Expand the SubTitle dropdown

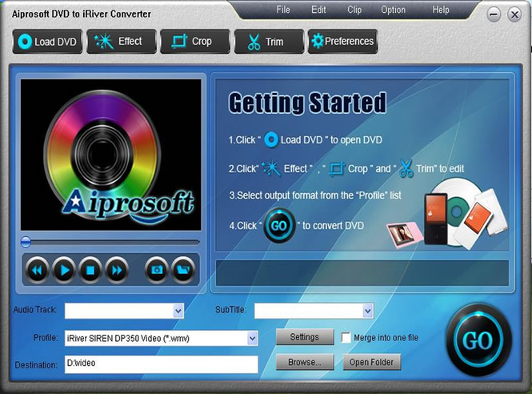coord(368,311)
